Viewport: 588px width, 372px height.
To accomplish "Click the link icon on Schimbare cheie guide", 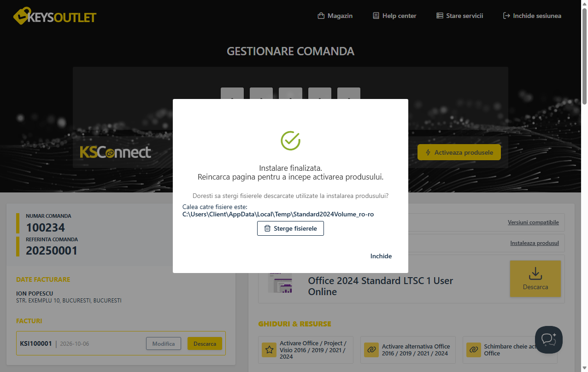I will point(473,350).
